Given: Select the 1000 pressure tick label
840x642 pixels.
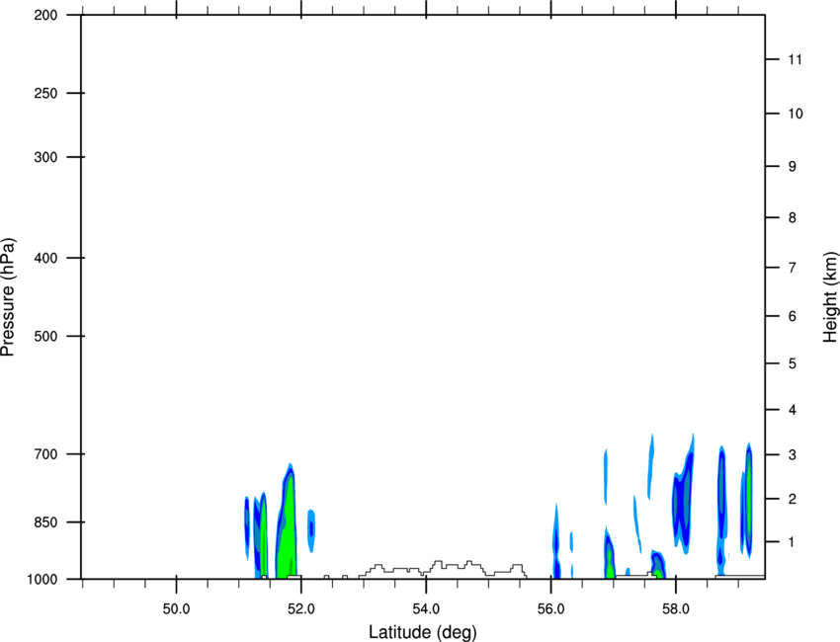Looking at the screenshot, I should [x=42, y=580].
